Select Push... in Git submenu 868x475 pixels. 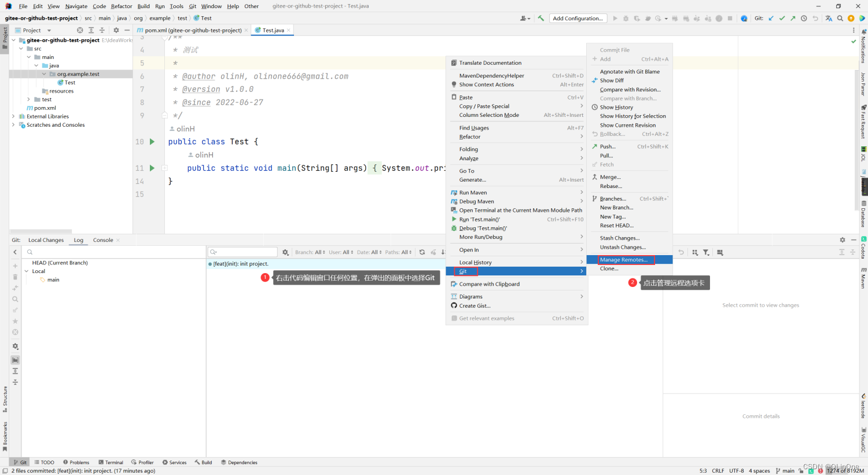pos(630,146)
